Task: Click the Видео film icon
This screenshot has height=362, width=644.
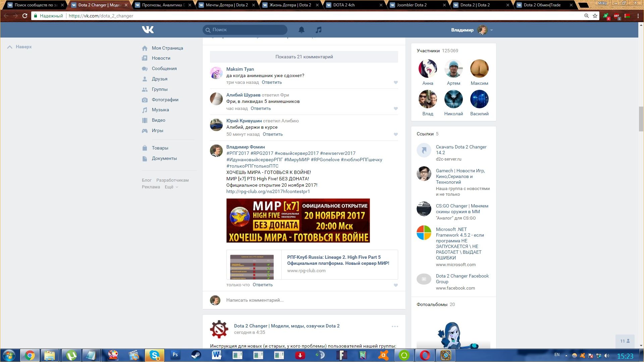Action: pos(145,120)
